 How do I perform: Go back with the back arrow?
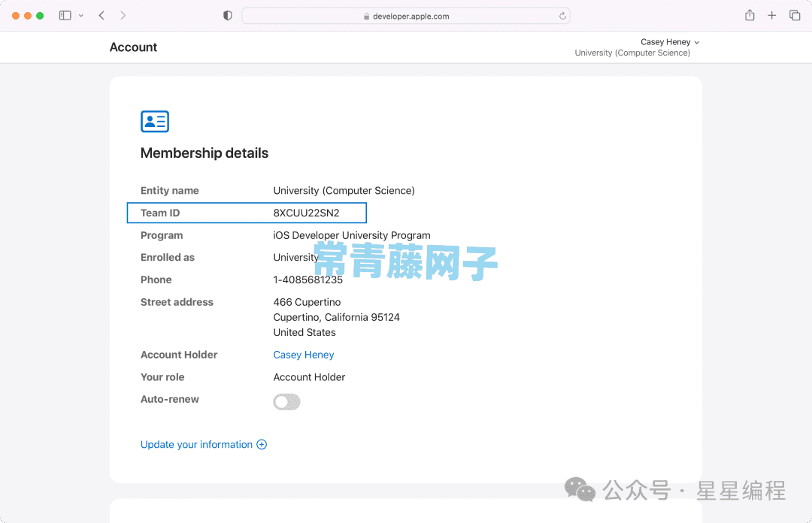click(101, 16)
